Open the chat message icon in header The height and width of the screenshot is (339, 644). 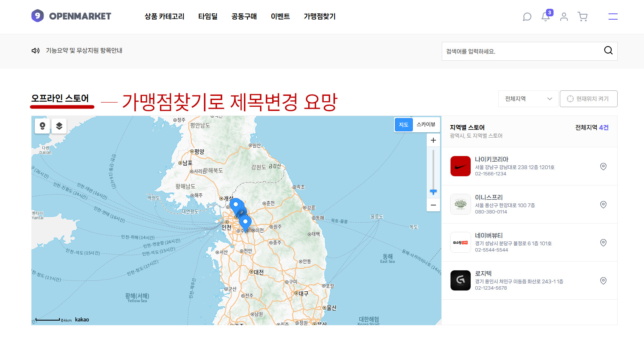[x=527, y=17]
